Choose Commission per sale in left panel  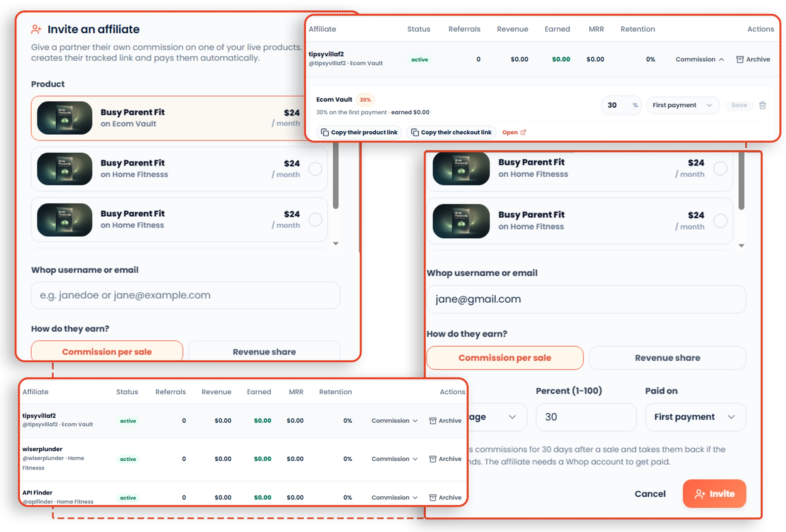pyautogui.click(x=107, y=351)
